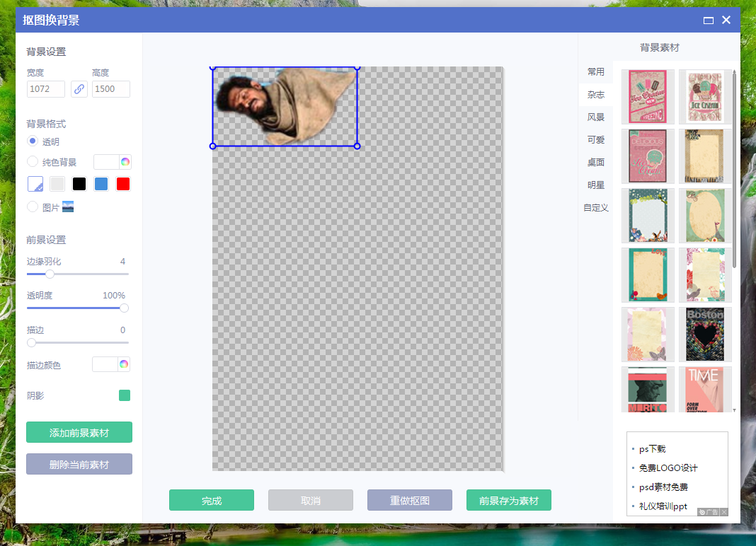
Task: Close the ad panel with X
Action: pyautogui.click(x=724, y=512)
